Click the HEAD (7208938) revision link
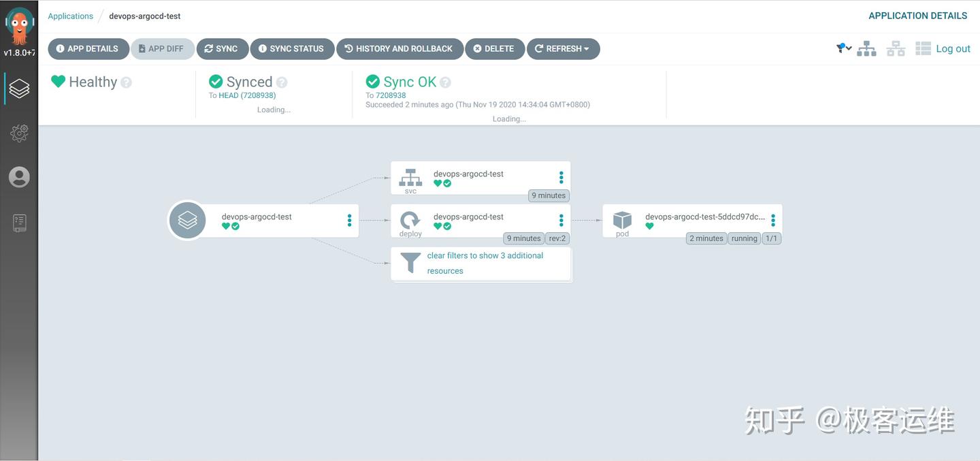 tap(247, 95)
